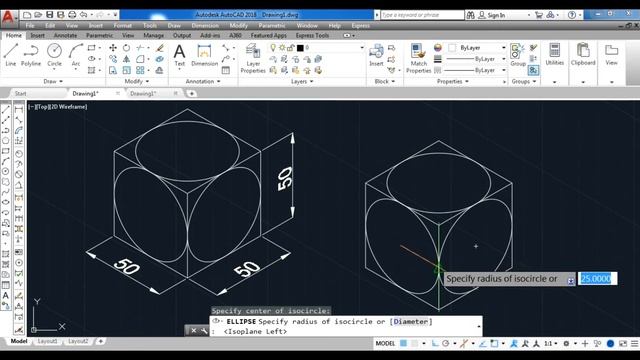Select the Dimension tool
Image resolution: width=640 pixels, height=360 pixels.
[204, 55]
